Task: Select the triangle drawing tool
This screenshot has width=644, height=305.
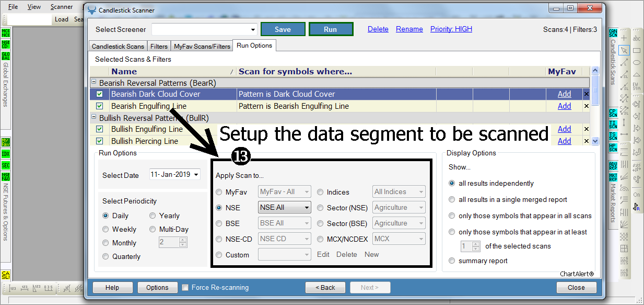Action: pos(637,74)
